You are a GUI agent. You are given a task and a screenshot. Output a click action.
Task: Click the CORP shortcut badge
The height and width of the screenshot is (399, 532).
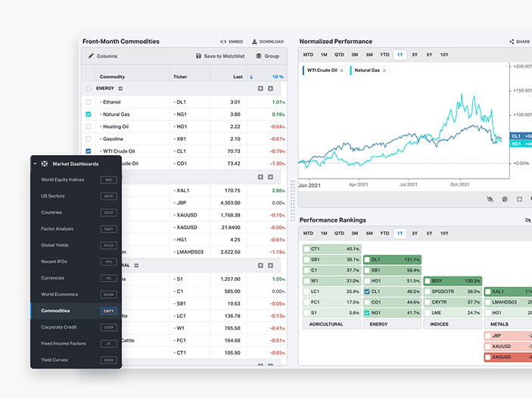(108, 327)
